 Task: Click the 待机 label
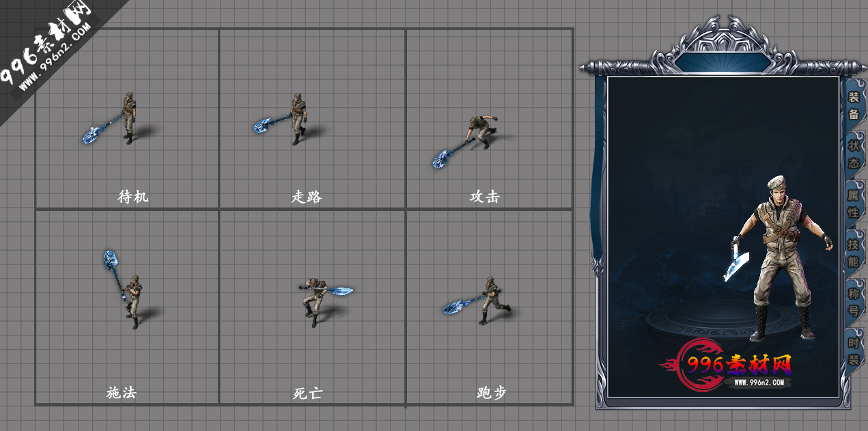133,197
